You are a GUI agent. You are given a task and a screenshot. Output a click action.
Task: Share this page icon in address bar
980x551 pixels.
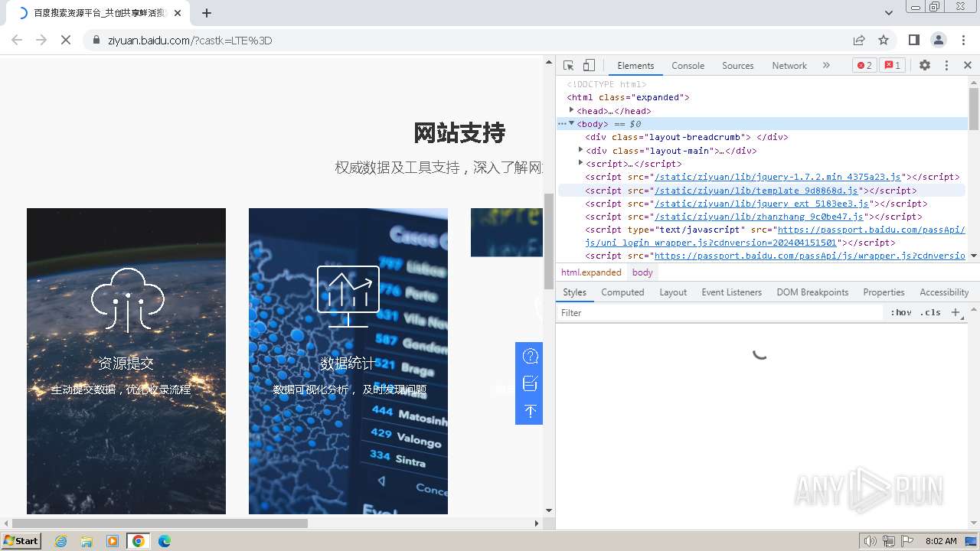pyautogui.click(x=859, y=40)
